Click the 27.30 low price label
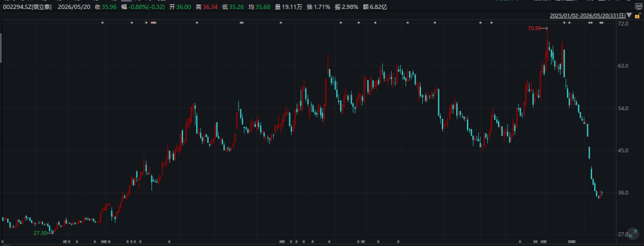 tap(40, 233)
